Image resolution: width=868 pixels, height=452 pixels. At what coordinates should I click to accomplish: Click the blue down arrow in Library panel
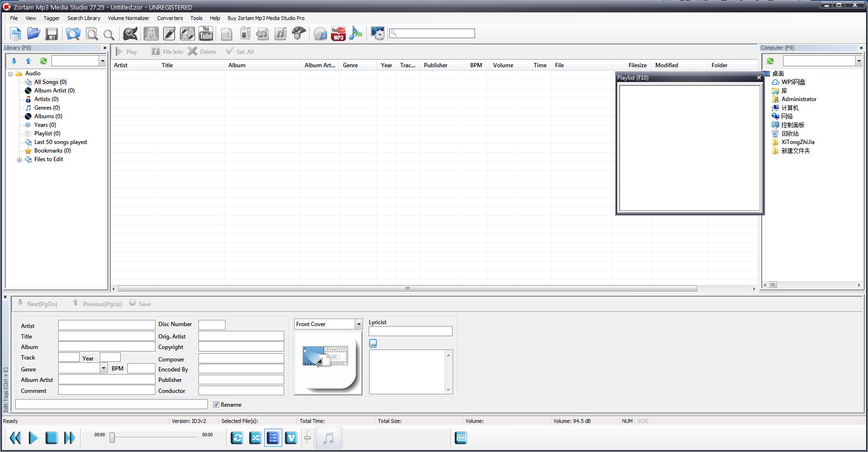[x=14, y=61]
